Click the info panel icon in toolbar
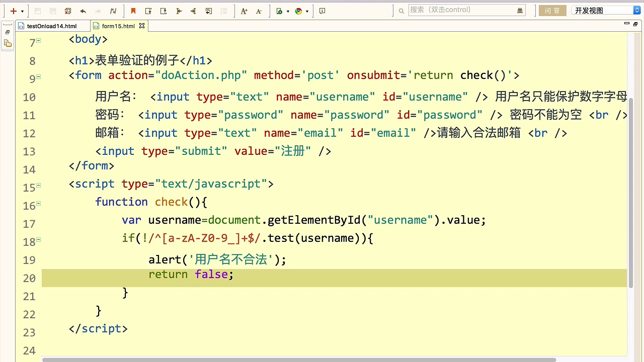 (x=323, y=11)
